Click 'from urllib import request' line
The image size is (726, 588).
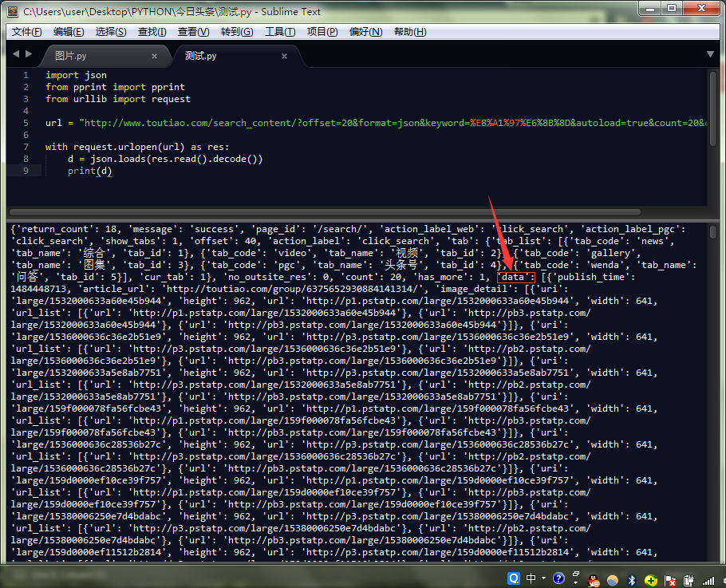pyautogui.click(x=117, y=99)
